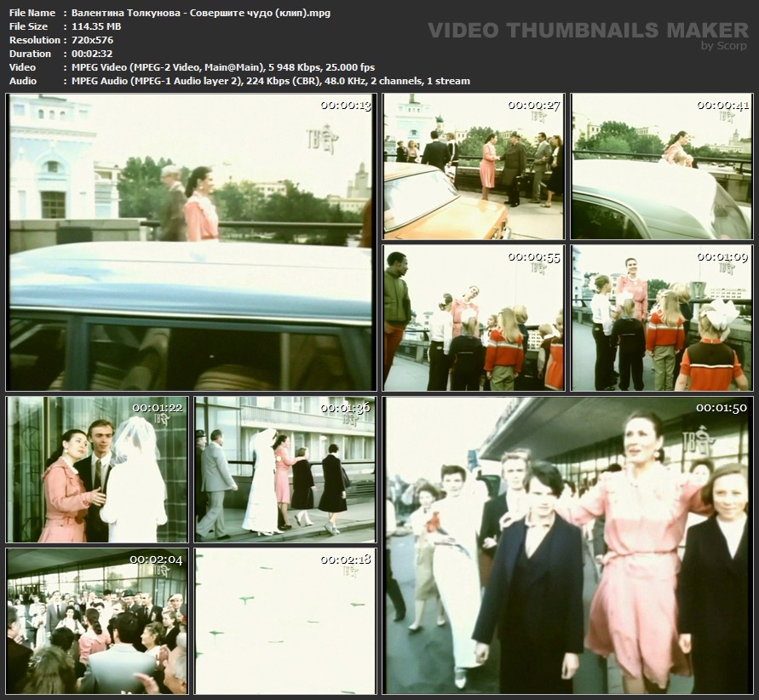
Task: Click the 'Duration' label
Action: pyautogui.click(x=30, y=54)
